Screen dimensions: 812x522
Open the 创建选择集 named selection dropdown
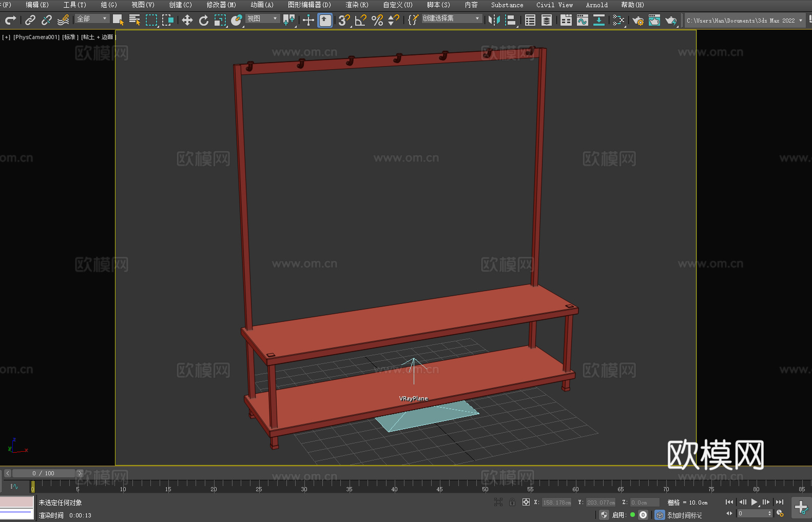452,18
